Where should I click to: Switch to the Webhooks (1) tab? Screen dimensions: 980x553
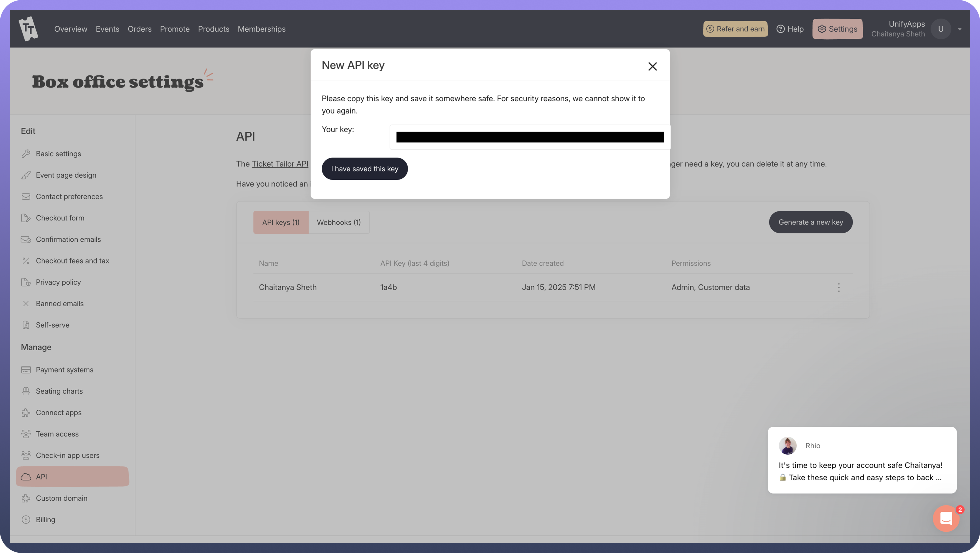coord(338,222)
